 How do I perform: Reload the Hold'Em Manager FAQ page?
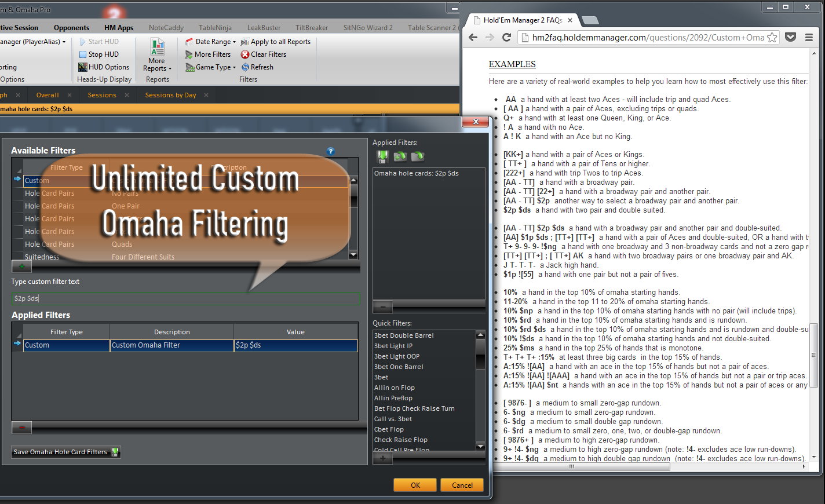click(x=506, y=37)
